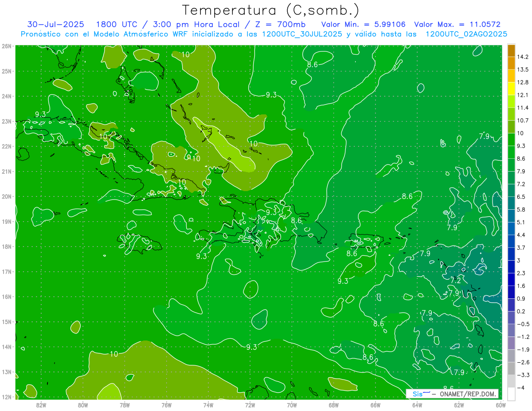
Task: Click the 7.2 contour label on the map
Action: pos(456,281)
